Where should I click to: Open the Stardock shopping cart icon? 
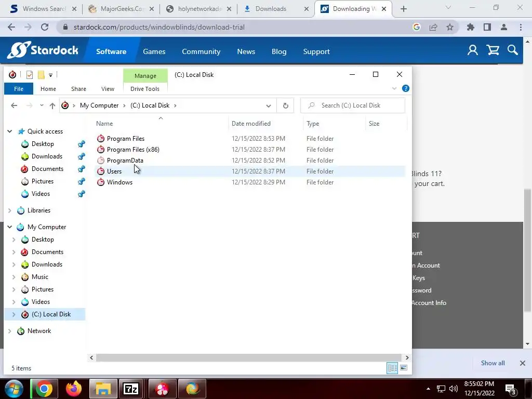tap(493, 50)
